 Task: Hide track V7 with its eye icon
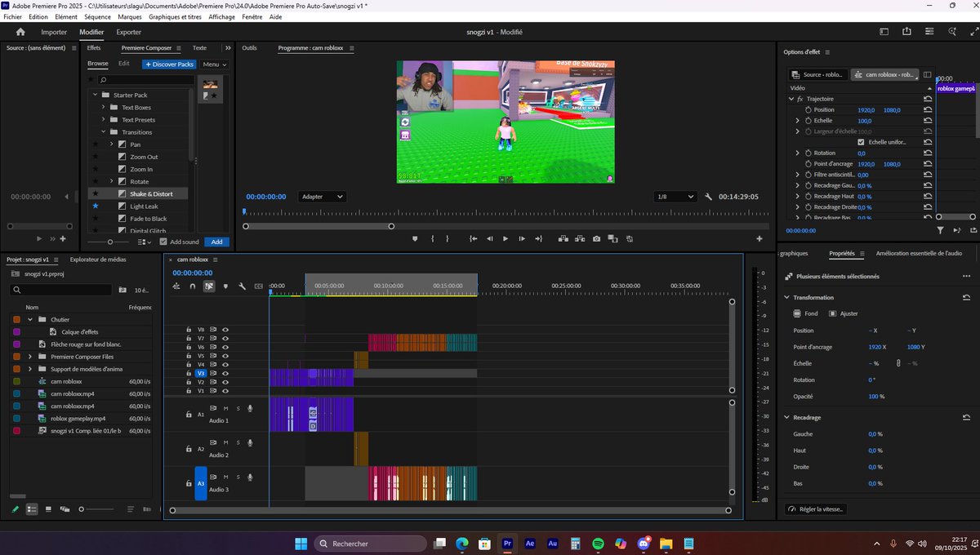tap(225, 338)
